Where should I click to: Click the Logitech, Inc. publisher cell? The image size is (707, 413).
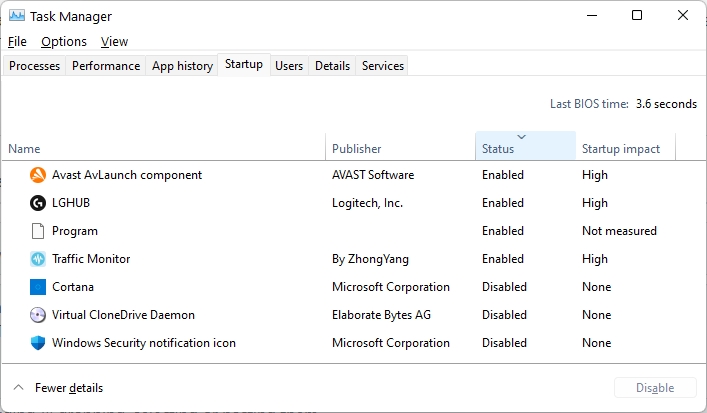point(367,203)
